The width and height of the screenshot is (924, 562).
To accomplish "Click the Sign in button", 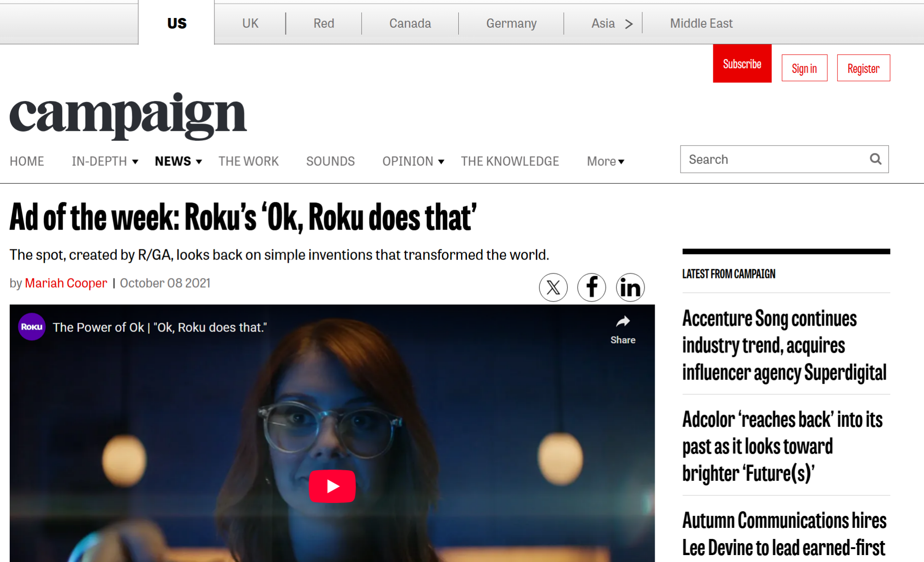I will (x=804, y=68).
